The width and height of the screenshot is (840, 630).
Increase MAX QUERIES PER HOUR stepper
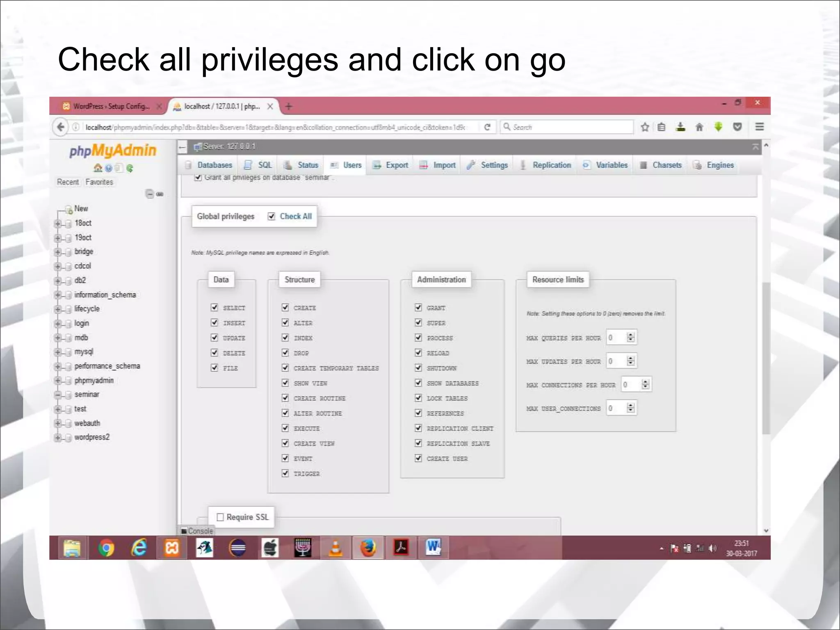(631, 335)
